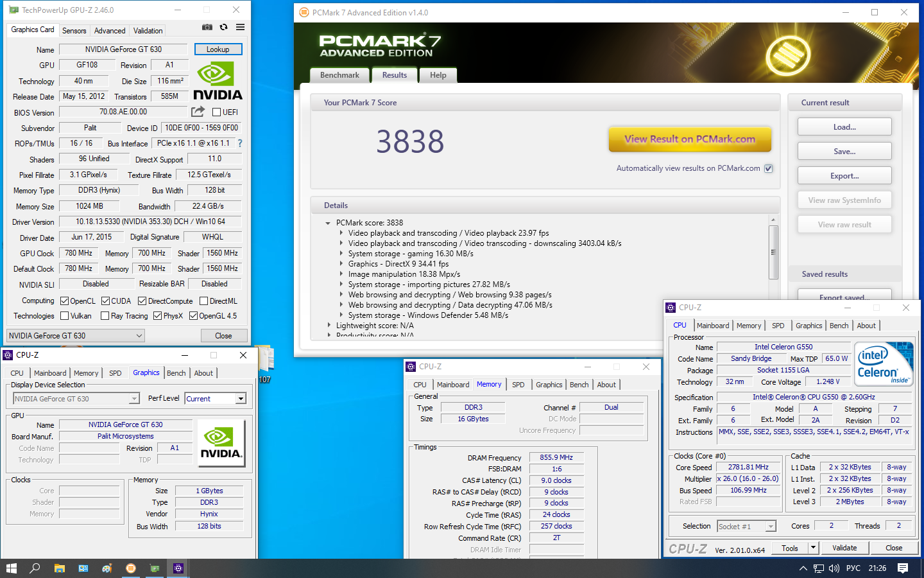The width and height of the screenshot is (924, 578).
Task: Click the GPU-Z title bar app icon
Action: pos(13,10)
